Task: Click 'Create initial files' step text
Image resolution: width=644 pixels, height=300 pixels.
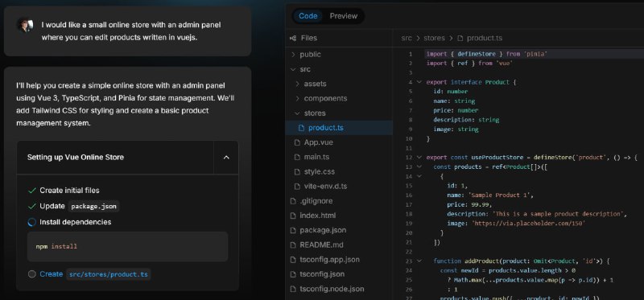Action: [x=69, y=191]
